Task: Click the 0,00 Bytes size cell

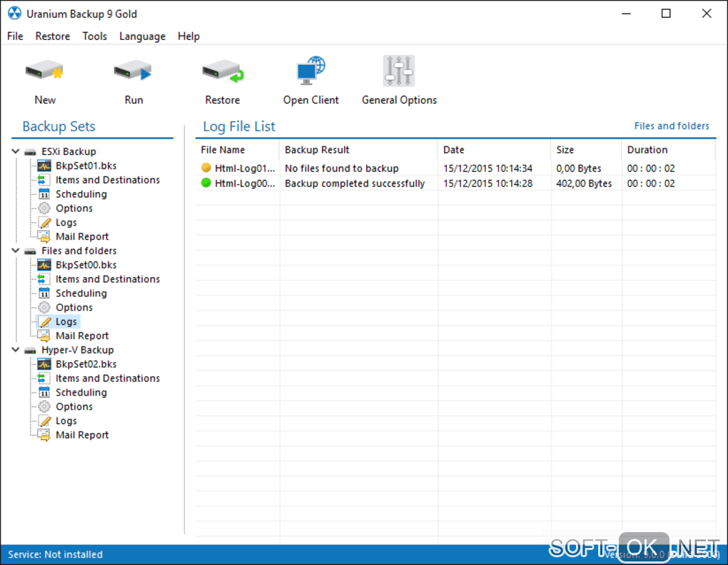Action: [x=579, y=168]
